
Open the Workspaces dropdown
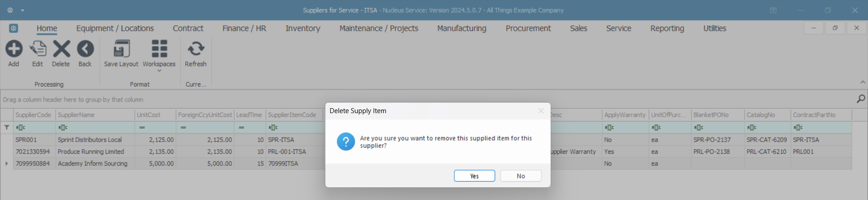tap(159, 54)
